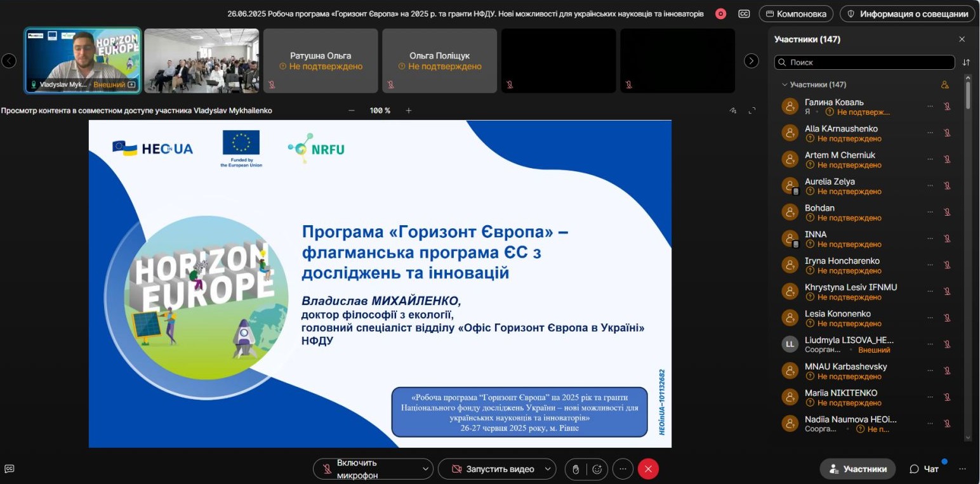
Task: Click the 100 % zoom level value
Action: (380, 110)
